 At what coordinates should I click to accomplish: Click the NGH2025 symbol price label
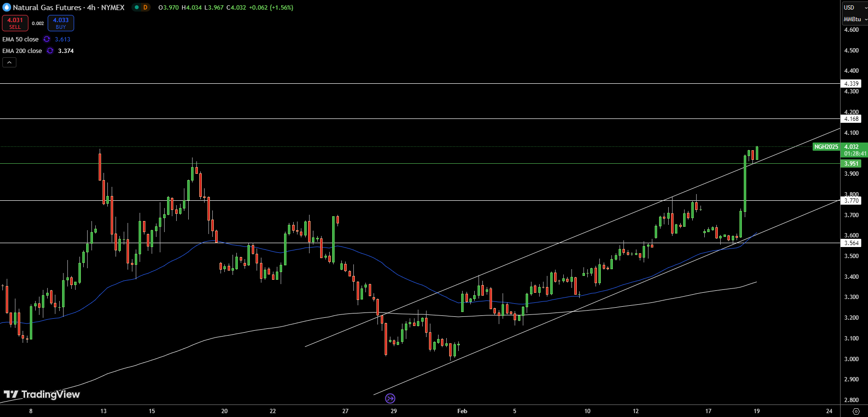point(826,147)
